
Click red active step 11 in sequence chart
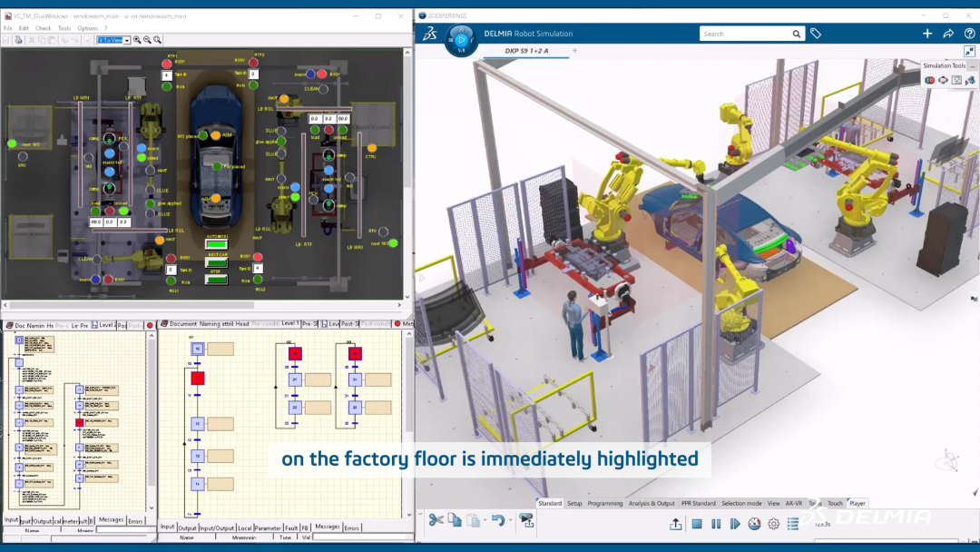[x=198, y=379]
